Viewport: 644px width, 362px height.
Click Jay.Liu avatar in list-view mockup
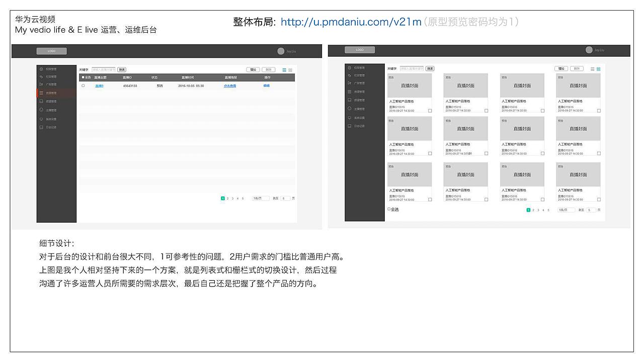click(x=281, y=51)
